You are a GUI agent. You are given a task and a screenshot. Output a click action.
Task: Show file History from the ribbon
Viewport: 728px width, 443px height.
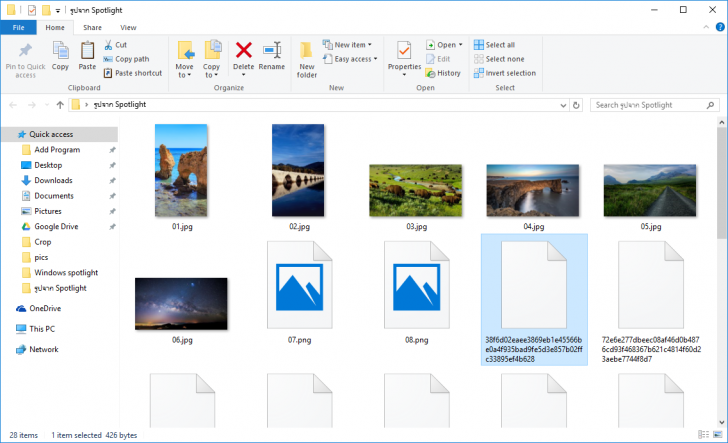pos(443,73)
